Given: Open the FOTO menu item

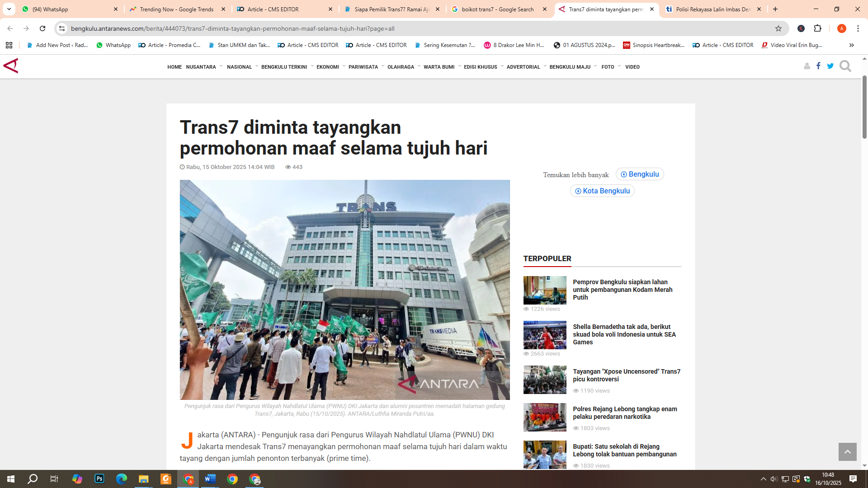Looking at the screenshot, I should coord(608,67).
